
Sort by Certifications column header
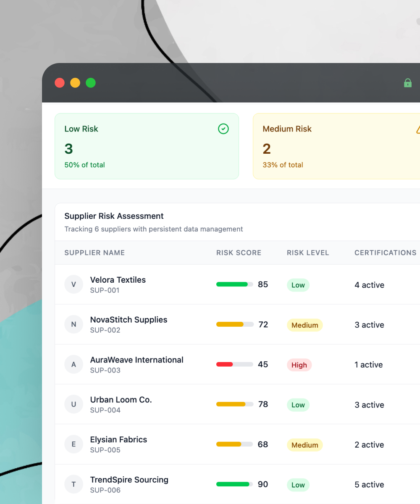click(x=386, y=253)
